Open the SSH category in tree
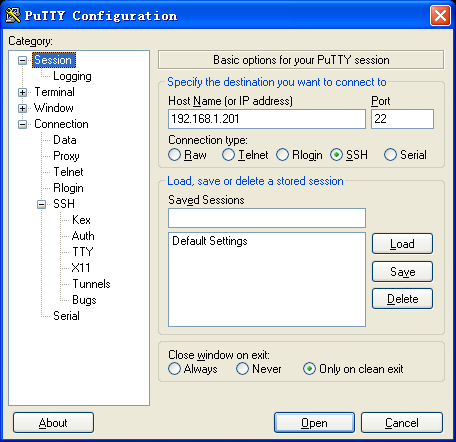 click(64, 204)
